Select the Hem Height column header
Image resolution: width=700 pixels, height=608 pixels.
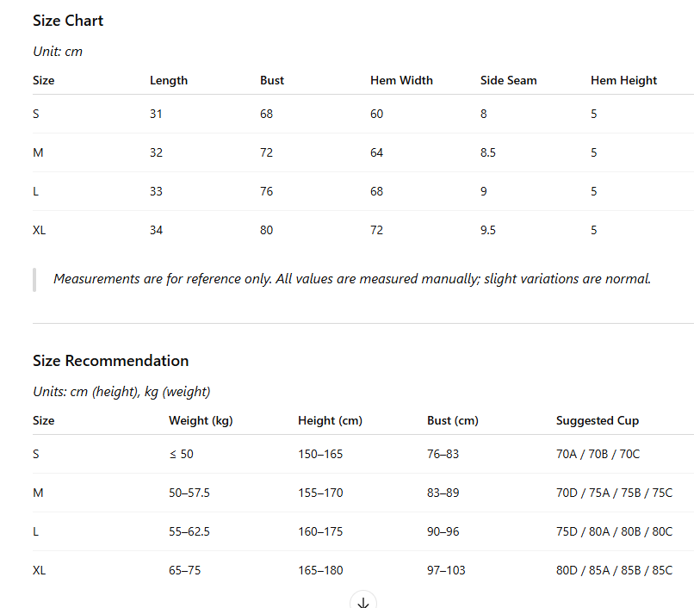point(623,80)
